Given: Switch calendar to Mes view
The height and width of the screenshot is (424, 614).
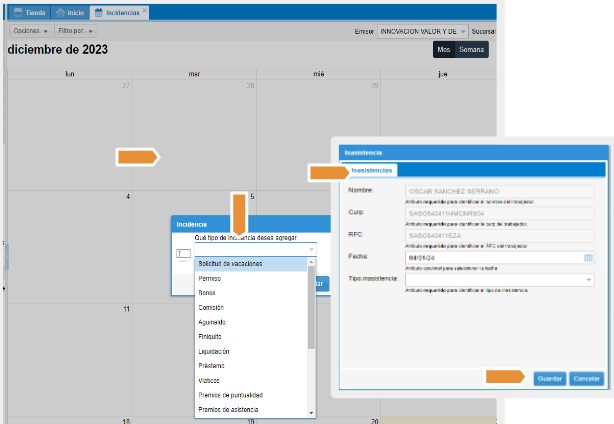Looking at the screenshot, I should tap(443, 49).
